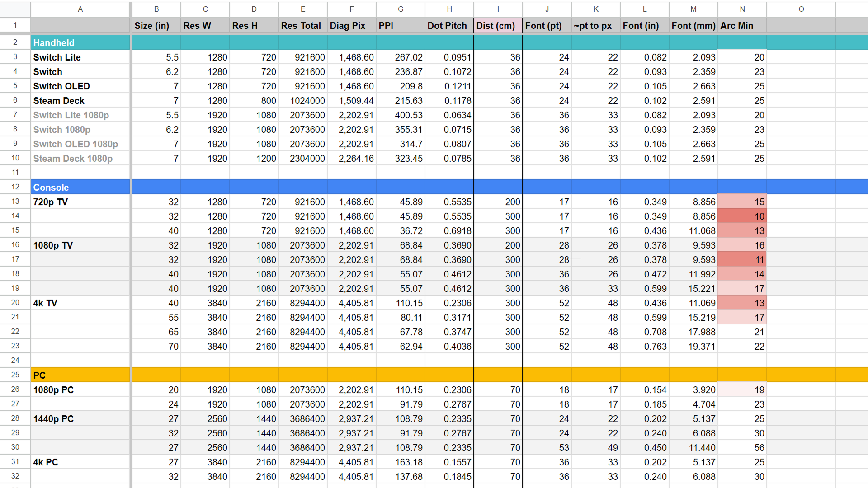The height and width of the screenshot is (488, 868).
Task: Select Diag Pix cell 1,509.44
Action: pyautogui.click(x=352, y=100)
